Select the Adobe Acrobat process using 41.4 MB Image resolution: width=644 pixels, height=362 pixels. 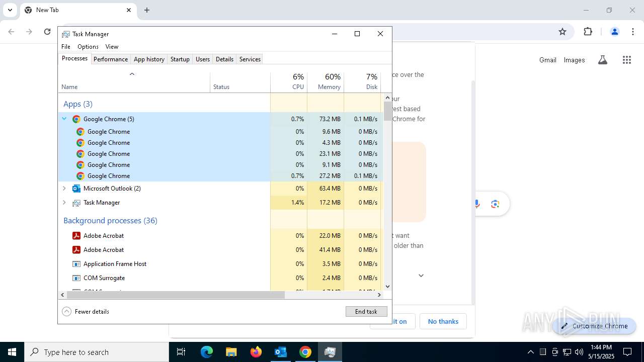220,250
